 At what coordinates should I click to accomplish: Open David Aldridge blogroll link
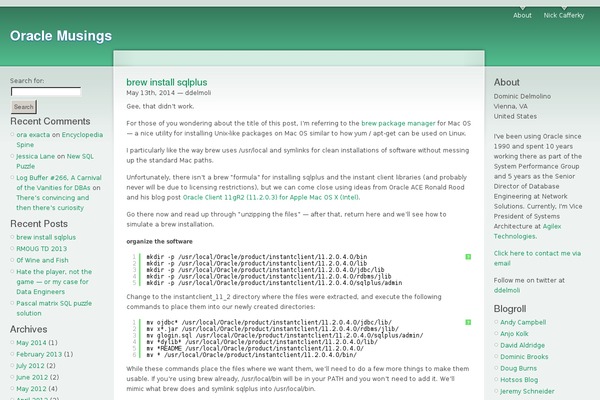(x=522, y=345)
